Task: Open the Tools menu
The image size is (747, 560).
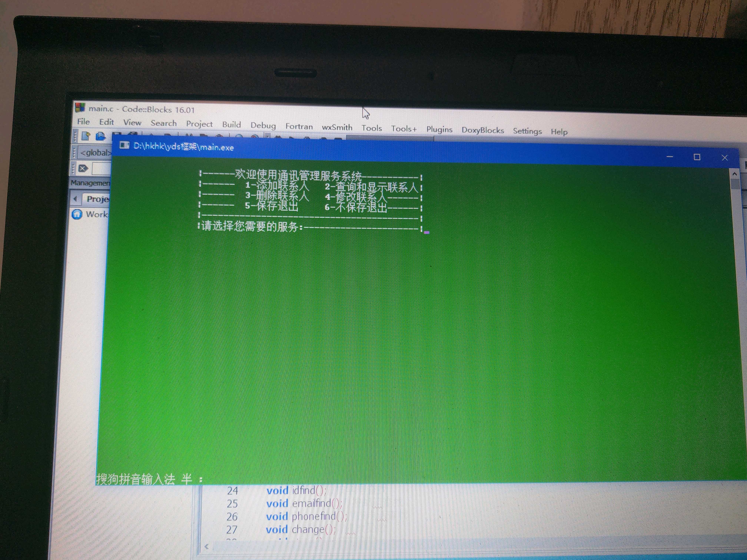Action: pos(371,128)
